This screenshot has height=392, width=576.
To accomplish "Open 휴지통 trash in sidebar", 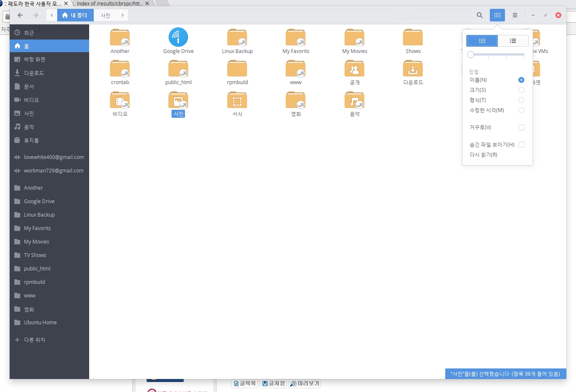I will click(x=49, y=140).
